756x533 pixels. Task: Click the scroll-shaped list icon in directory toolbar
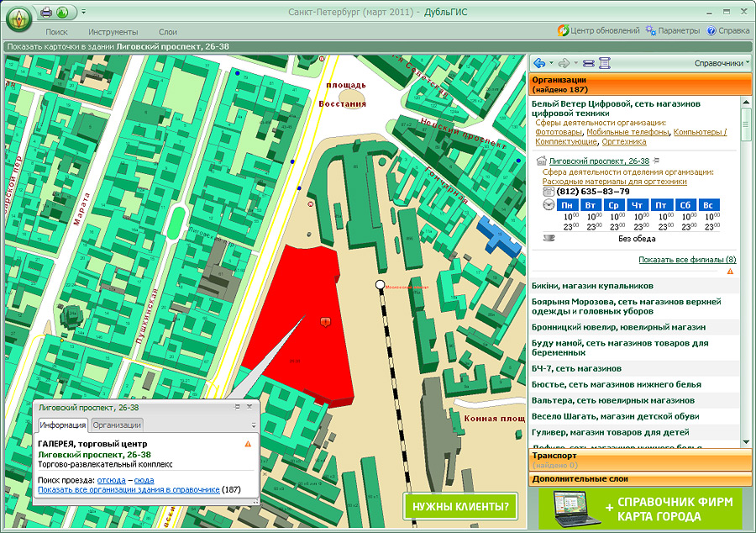[x=605, y=63]
